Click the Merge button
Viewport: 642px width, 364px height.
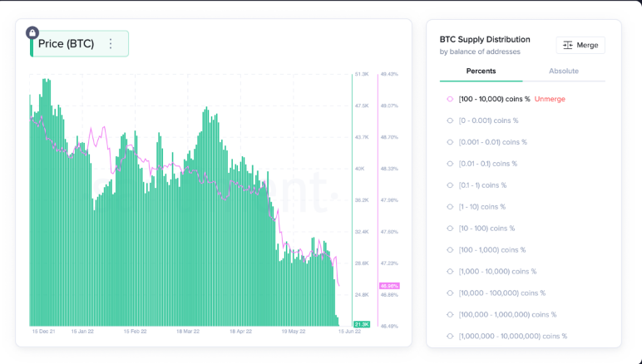coord(580,45)
